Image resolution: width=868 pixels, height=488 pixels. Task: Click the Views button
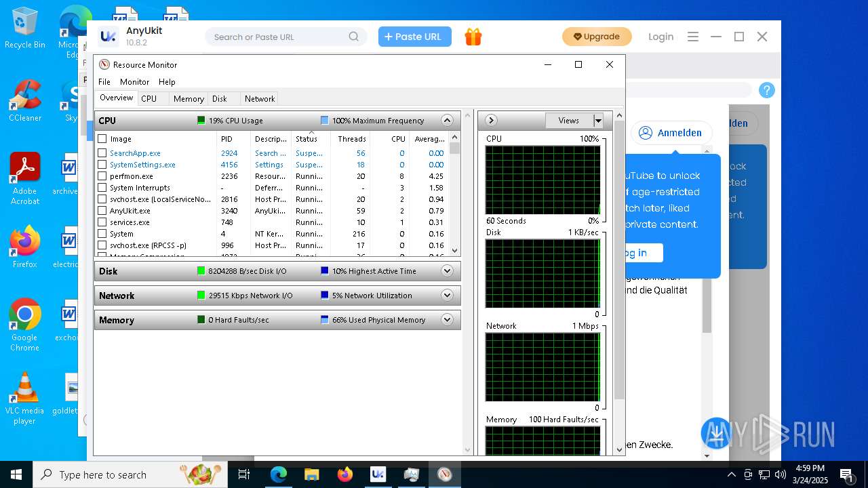[x=569, y=121]
